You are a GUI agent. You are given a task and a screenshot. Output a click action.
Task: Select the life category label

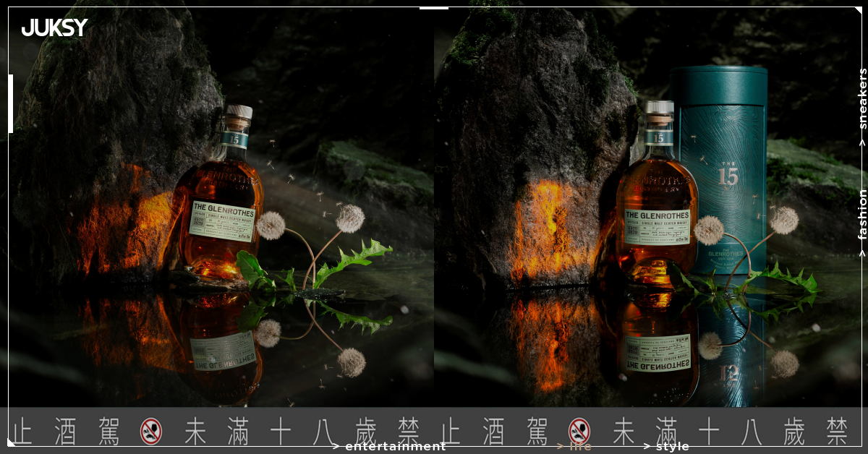[x=574, y=447]
